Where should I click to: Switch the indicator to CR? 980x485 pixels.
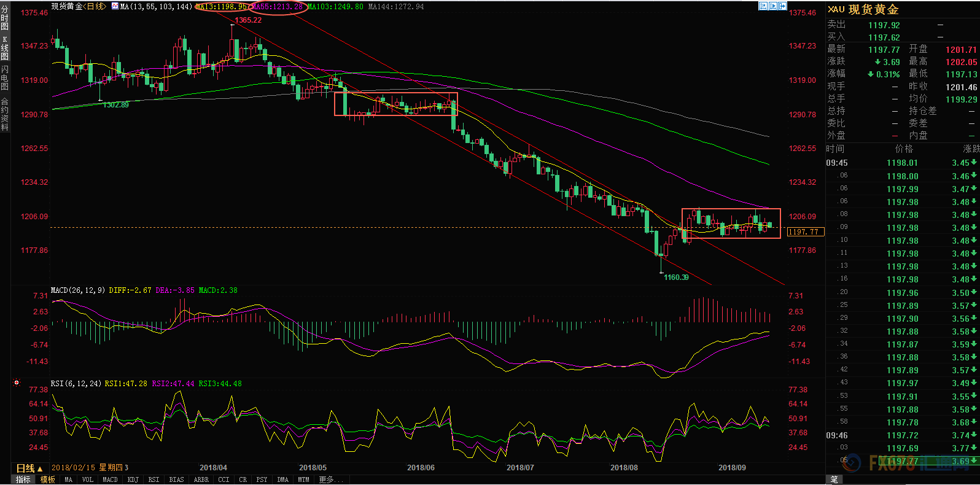click(243, 479)
